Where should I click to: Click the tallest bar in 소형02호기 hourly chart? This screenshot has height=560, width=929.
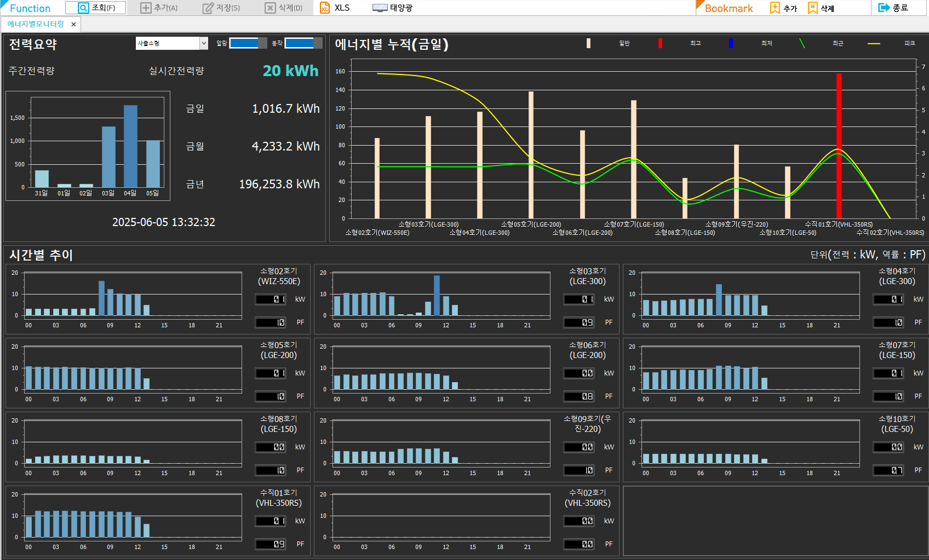[101, 298]
